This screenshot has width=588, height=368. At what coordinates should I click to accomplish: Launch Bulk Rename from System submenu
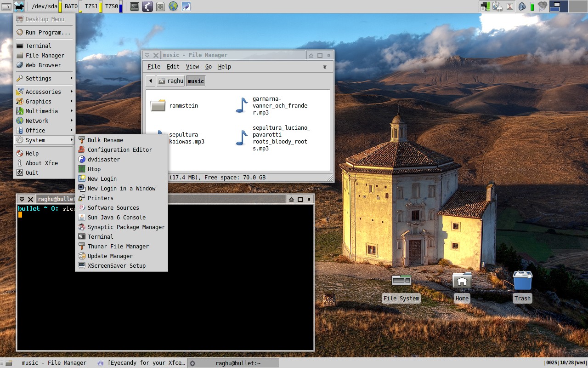coord(121,140)
